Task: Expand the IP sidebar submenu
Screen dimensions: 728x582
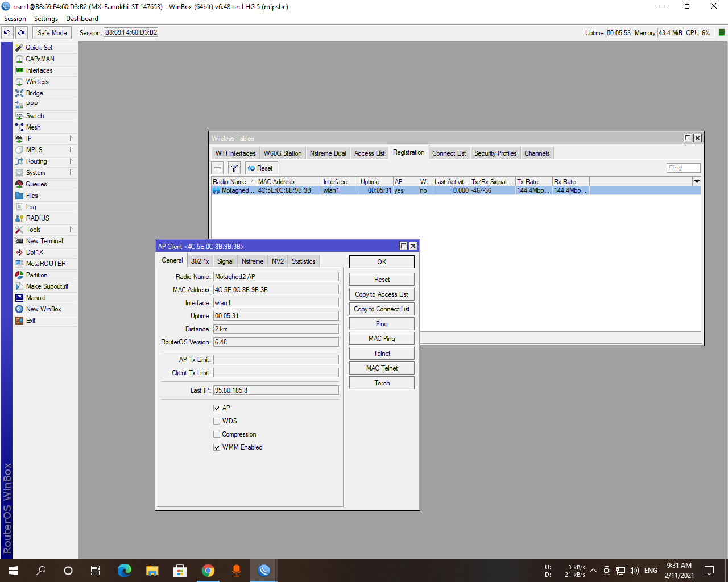Action: click(28, 139)
